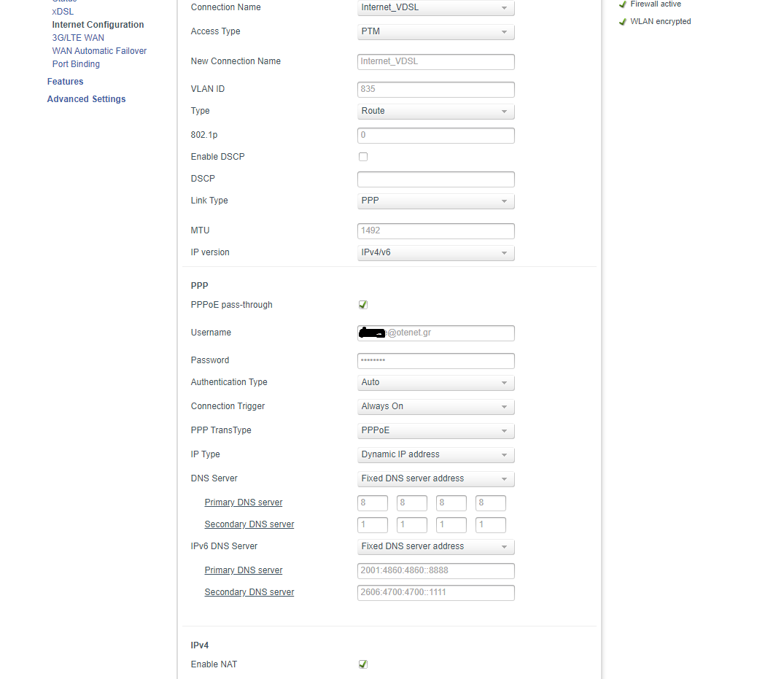Click the Primary DNS server link
The image size is (784, 679).
243,502
